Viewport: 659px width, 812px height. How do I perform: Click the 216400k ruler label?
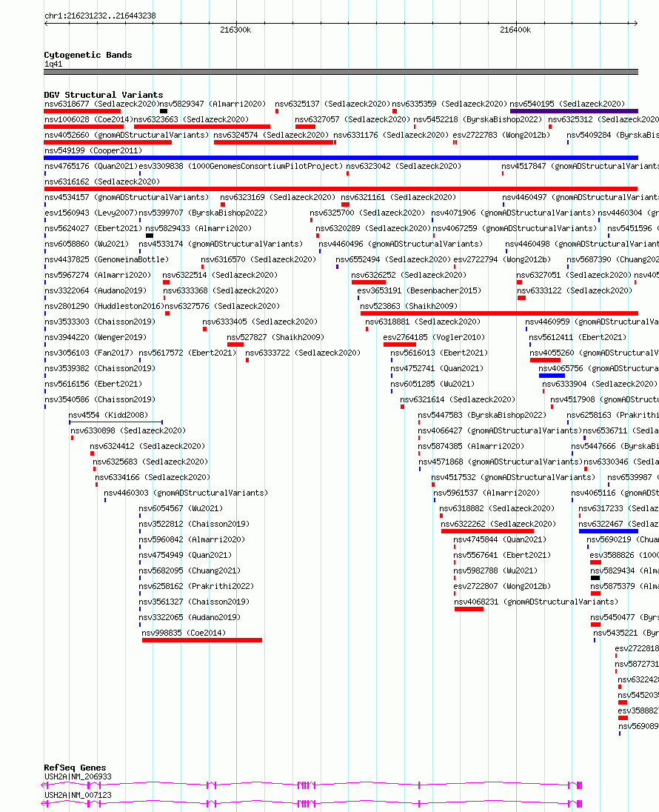(x=515, y=30)
